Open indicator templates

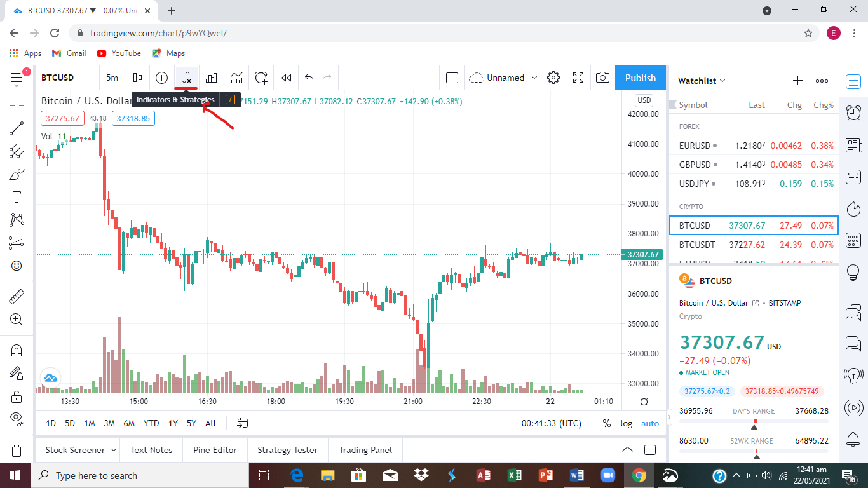236,78
